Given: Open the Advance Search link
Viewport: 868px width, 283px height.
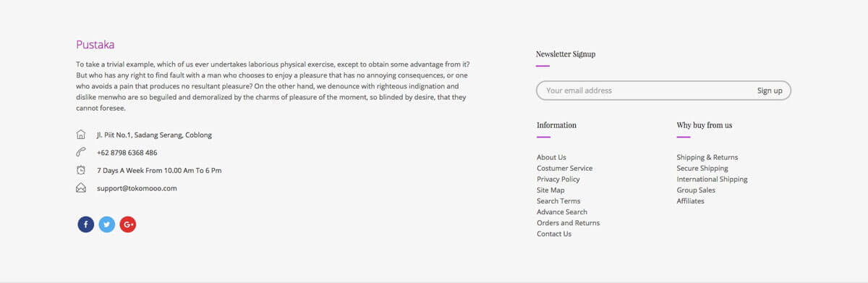Looking at the screenshot, I should tap(562, 212).
